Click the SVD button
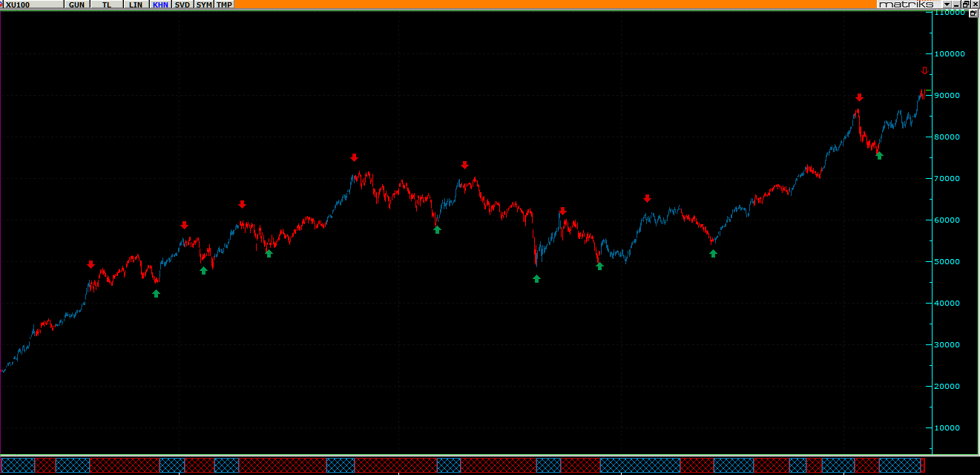980x475 pixels. tap(182, 4)
